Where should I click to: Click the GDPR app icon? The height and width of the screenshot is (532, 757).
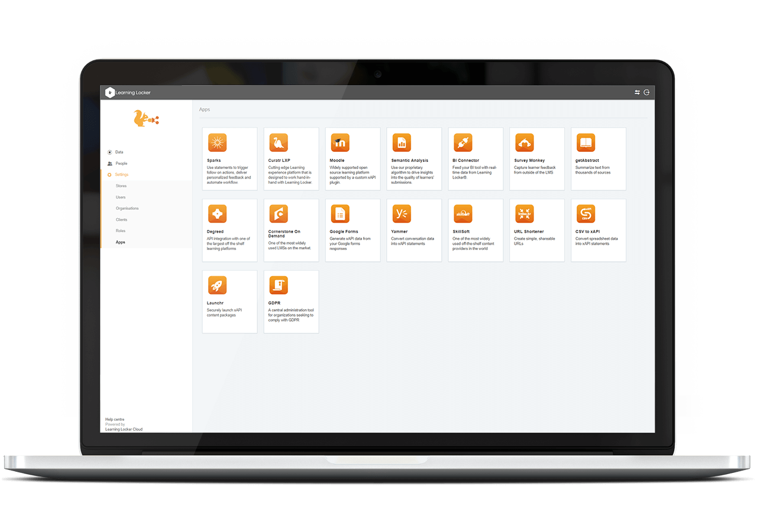(x=279, y=286)
